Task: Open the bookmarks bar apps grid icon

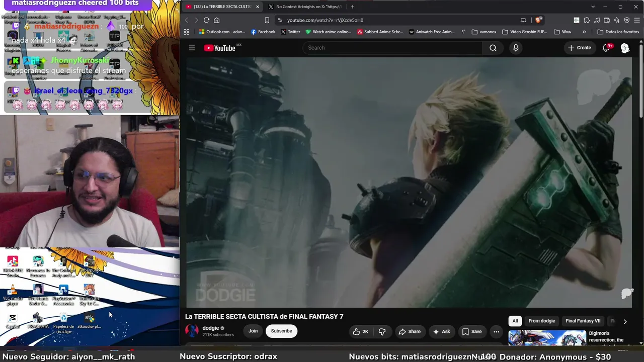Action: [x=187, y=32]
